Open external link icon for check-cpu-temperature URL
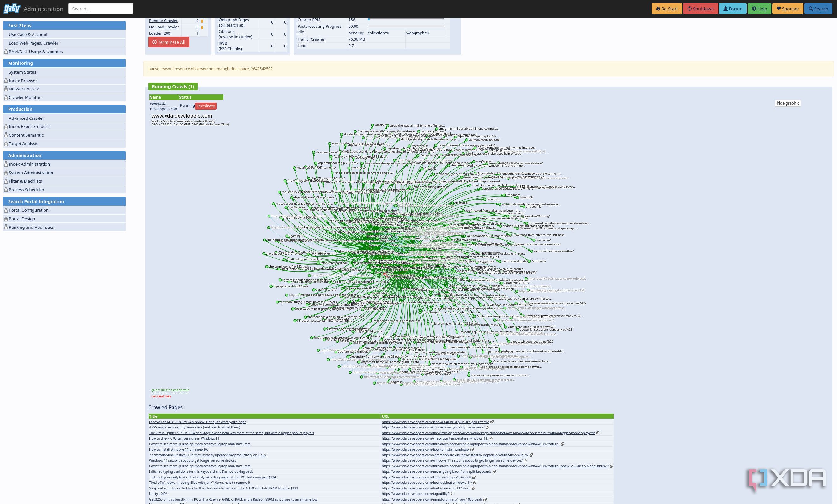The width and height of the screenshot is (837, 504). [491, 439]
